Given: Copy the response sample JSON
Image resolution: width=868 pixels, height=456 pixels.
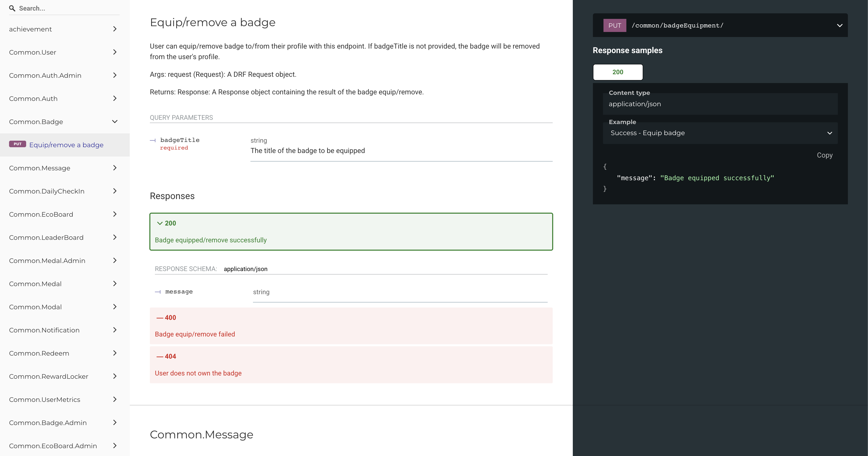Looking at the screenshot, I should (x=824, y=155).
